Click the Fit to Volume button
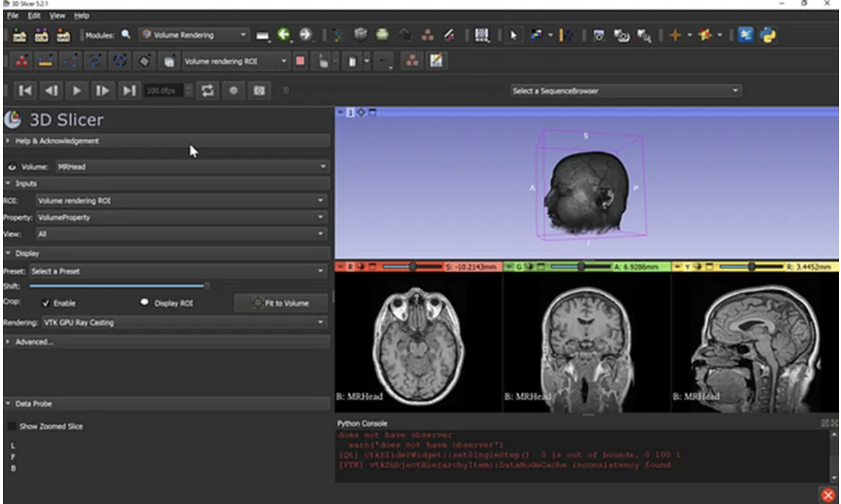 (280, 303)
